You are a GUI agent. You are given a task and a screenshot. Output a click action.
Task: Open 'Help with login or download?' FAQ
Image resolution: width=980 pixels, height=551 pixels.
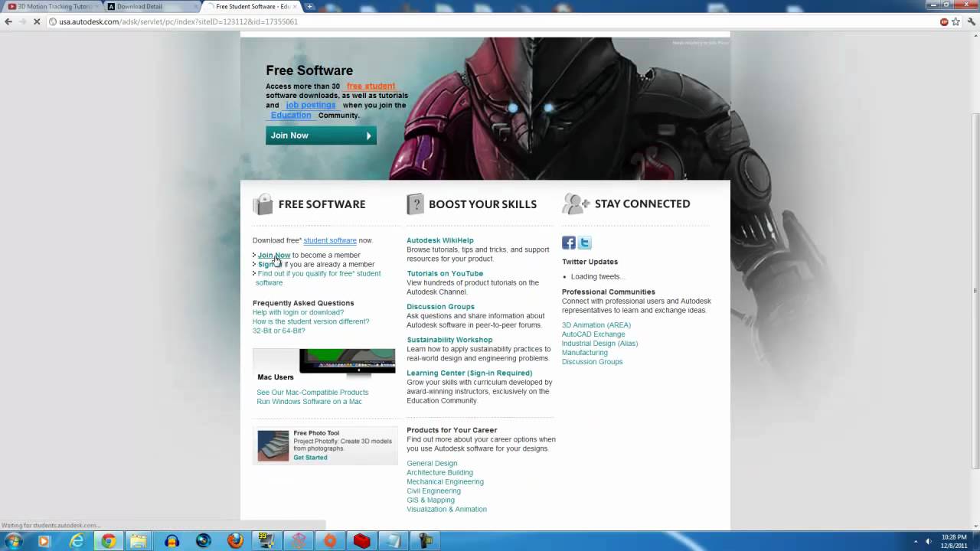point(298,312)
